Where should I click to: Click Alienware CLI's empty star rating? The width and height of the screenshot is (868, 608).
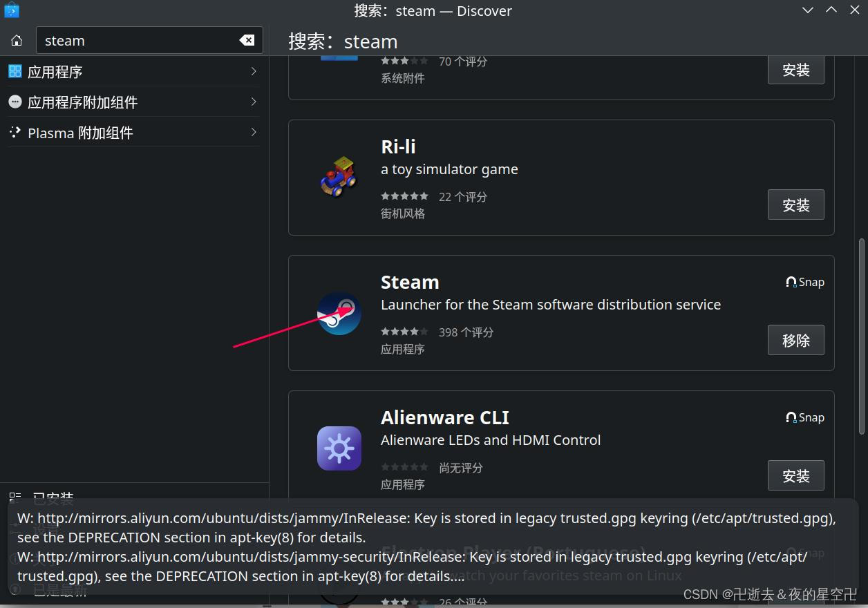point(405,467)
